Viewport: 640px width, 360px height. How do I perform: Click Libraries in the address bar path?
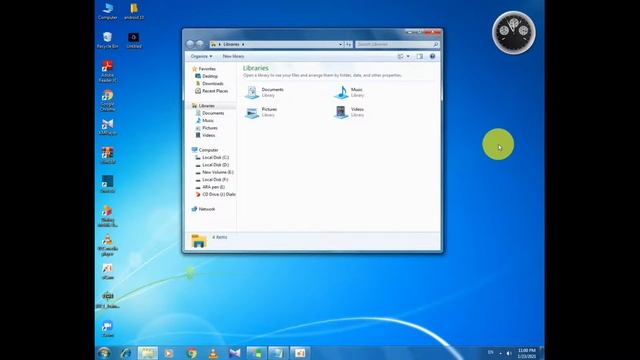pyautogui.click(x=231, y=44)
